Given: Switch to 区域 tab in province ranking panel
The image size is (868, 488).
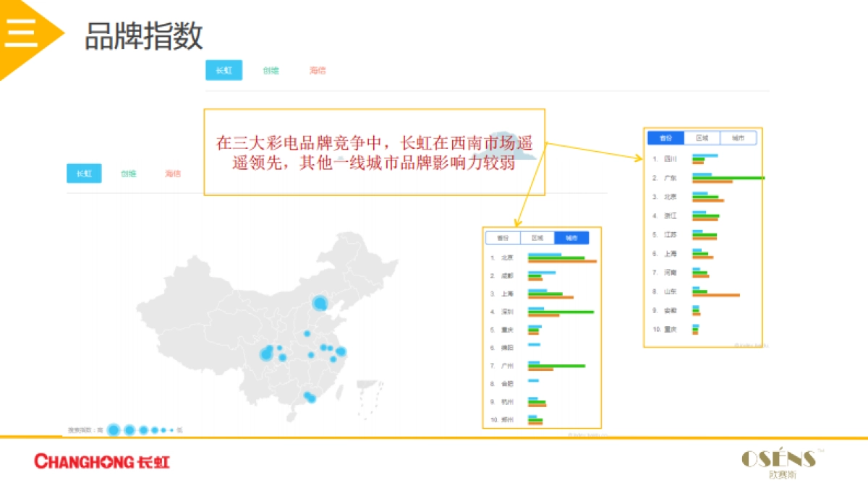Looking at the screenshot, I should [x=702, y=138].
